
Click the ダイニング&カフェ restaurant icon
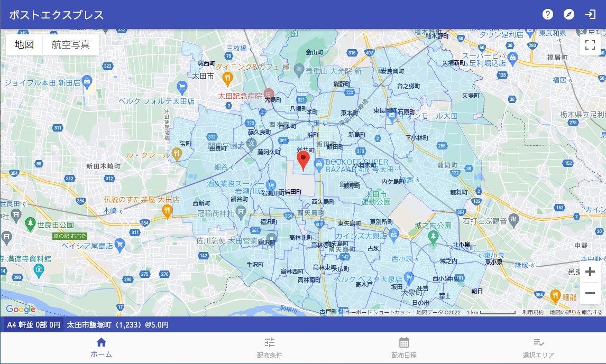pos(227,79)
